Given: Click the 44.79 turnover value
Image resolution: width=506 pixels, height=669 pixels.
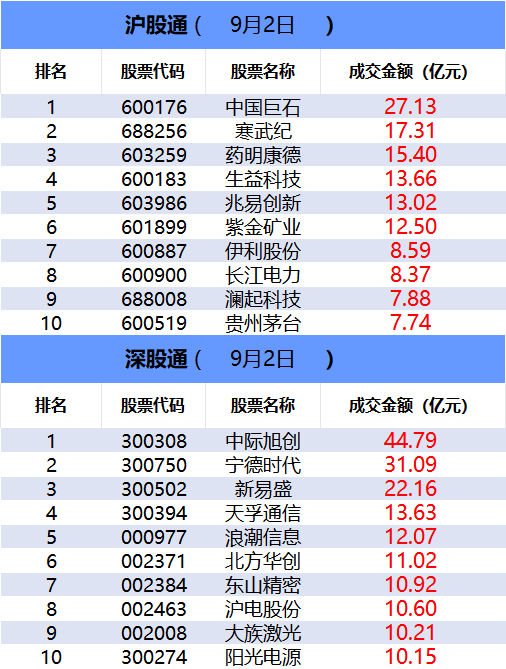Looking at the screenshot, I should pyautogui.click(x=410, y=440).
